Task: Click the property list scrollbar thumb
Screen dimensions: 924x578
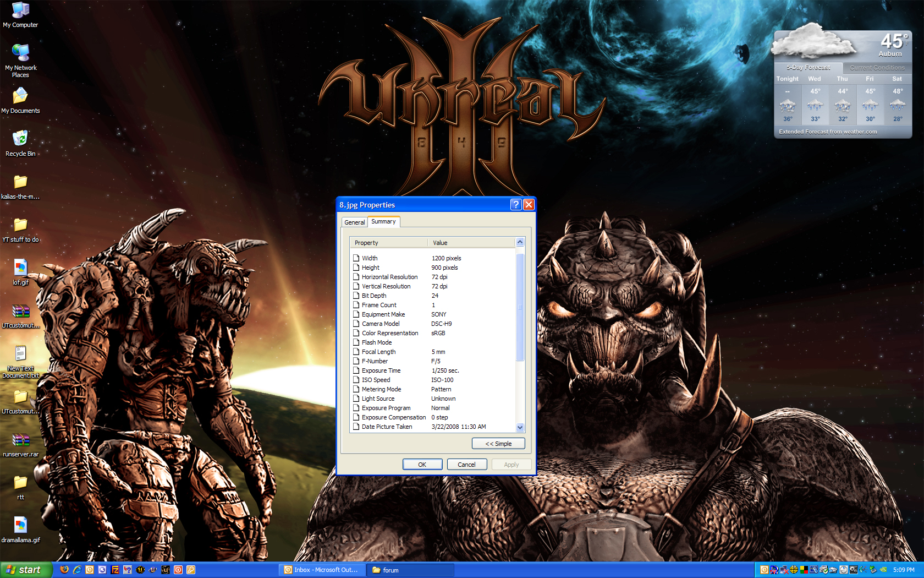Action: pyautogui.click(x=520, y=307)
